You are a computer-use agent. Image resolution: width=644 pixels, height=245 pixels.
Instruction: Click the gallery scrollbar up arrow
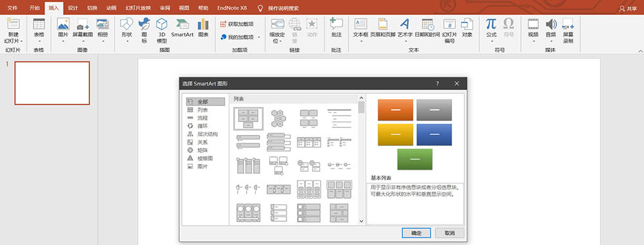(361, 98)
